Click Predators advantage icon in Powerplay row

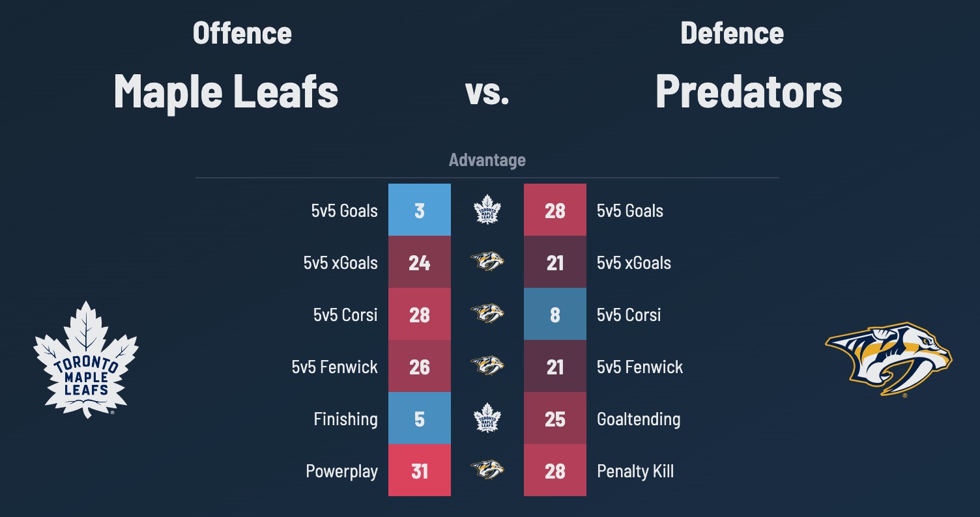coord(487,470)
